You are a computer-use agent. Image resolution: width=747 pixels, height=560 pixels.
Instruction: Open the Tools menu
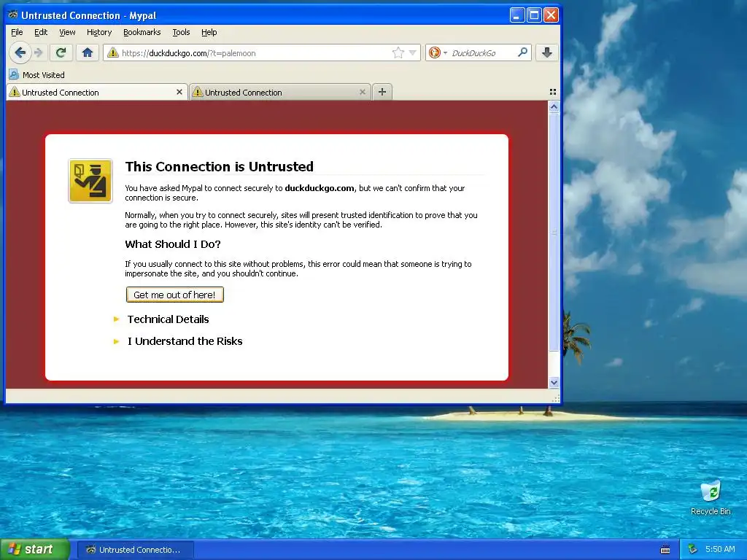coord(181,32)
